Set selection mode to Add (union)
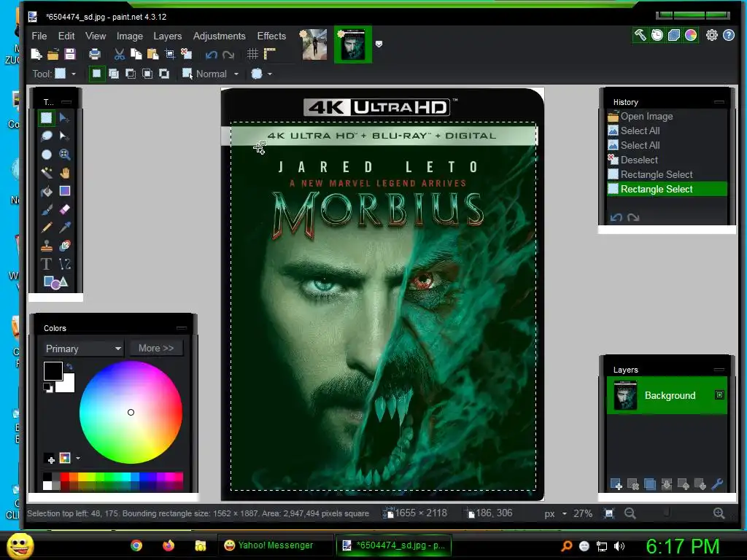This screenshot has width=747, height=560. click(x=113, y=74)
